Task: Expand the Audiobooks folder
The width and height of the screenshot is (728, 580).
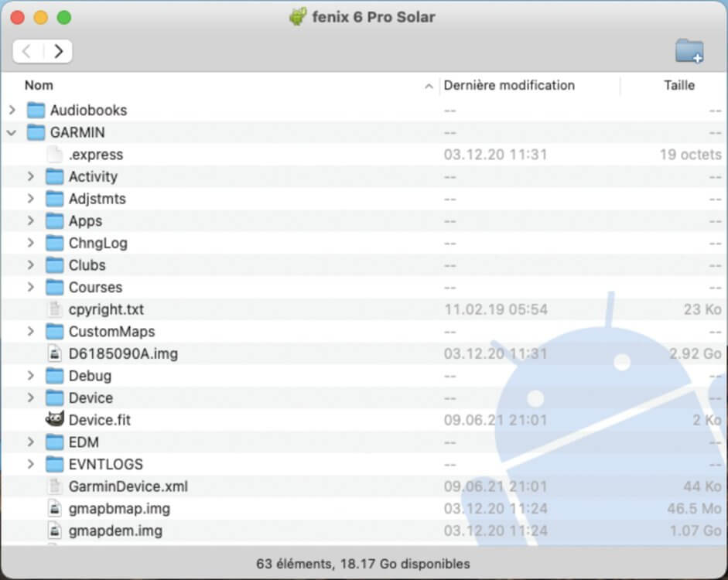Action: pos(12,111)
